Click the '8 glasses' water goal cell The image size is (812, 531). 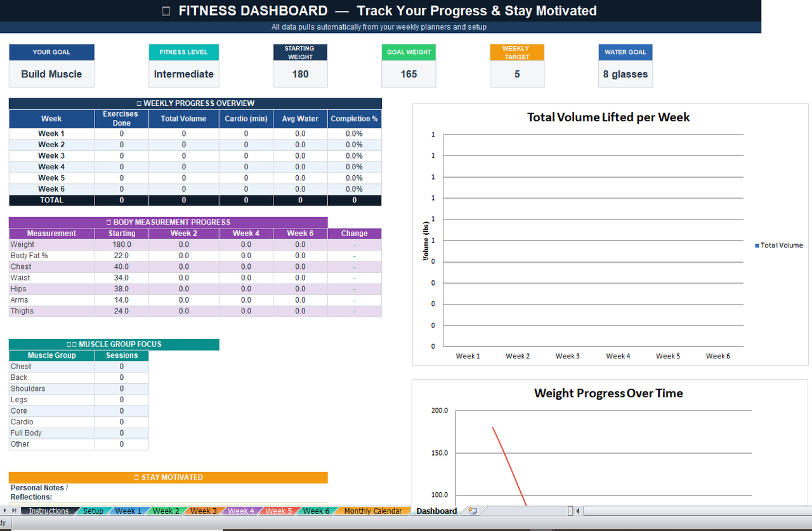[625, 74]
